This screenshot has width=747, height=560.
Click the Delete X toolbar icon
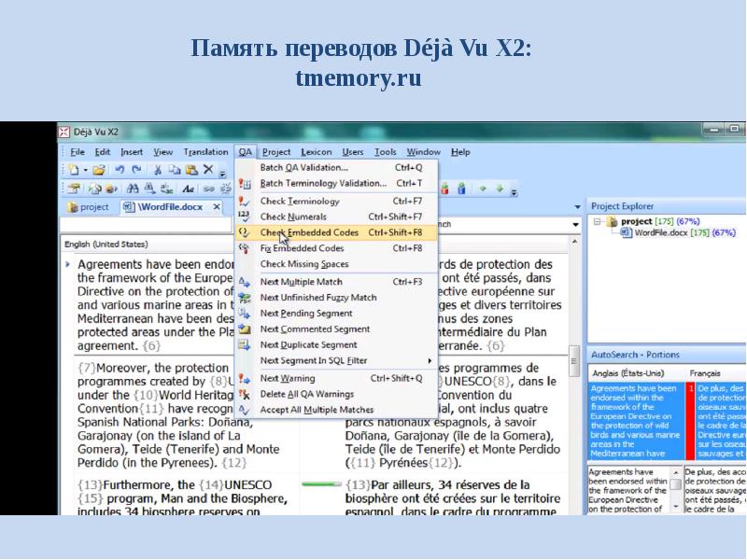(x=207, y=170)
